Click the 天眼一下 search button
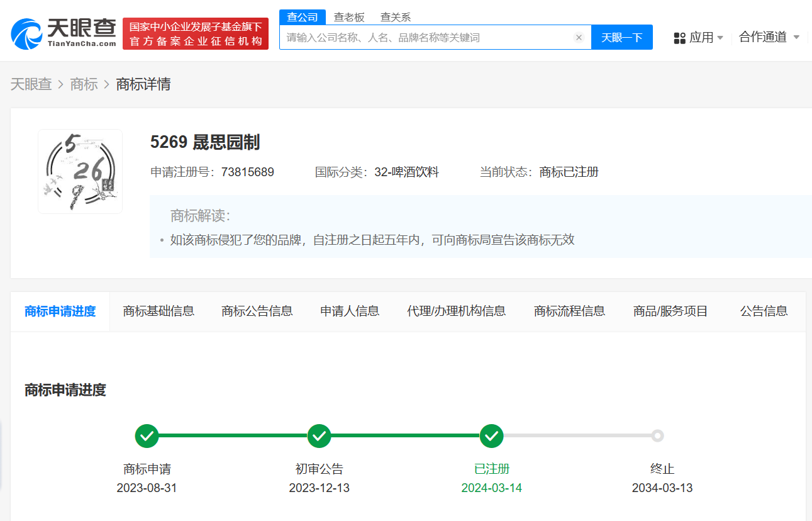Screen dimensions: 812x521 click(x=621, y=37)
